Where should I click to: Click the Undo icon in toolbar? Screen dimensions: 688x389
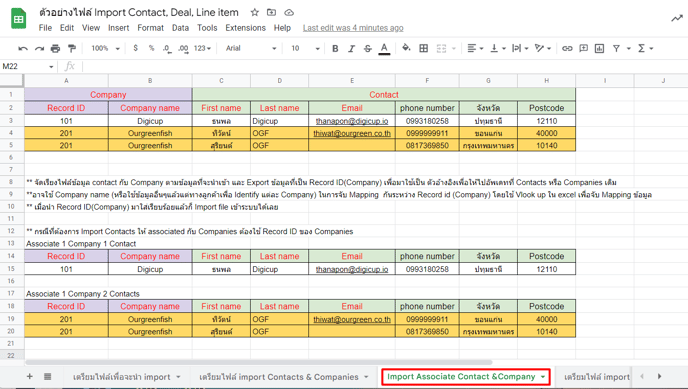coord(23,48)
